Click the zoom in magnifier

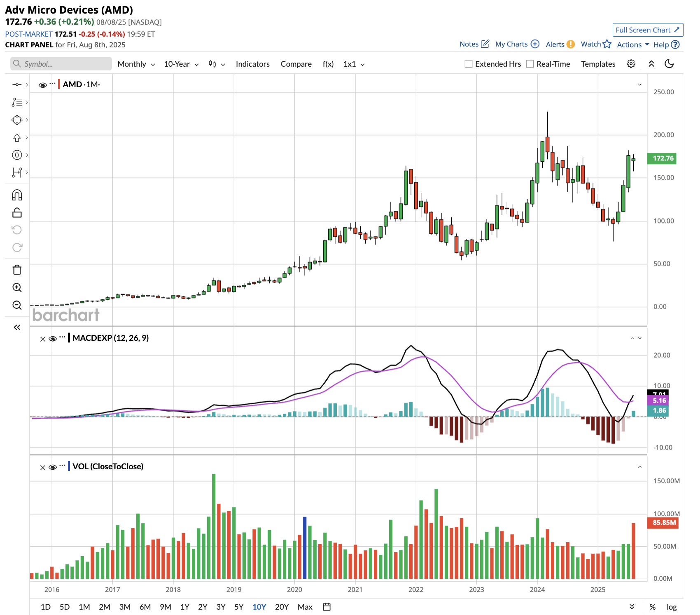17,287
